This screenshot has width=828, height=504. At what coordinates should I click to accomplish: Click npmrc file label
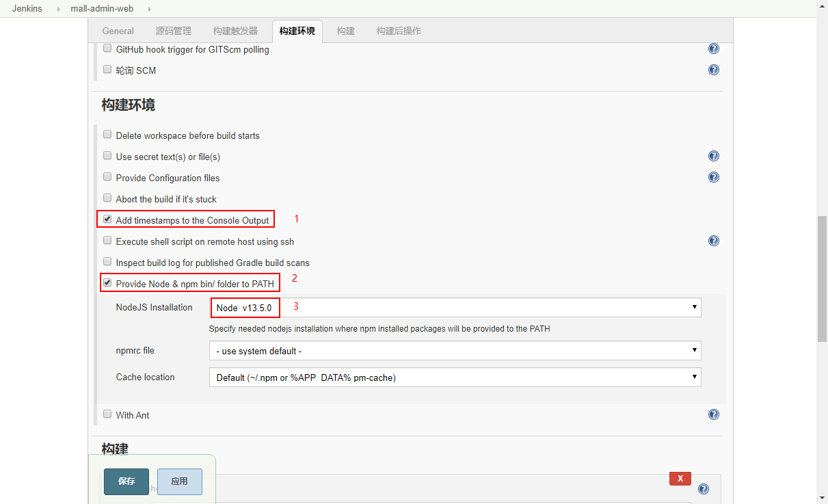135,351
